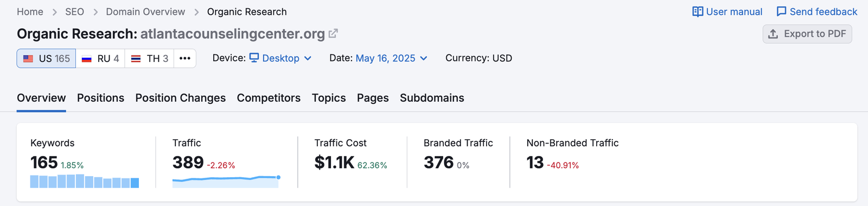Open more countries ellipsis menu
This screenshot has height=206, width=868.
(x=185, y=58)
